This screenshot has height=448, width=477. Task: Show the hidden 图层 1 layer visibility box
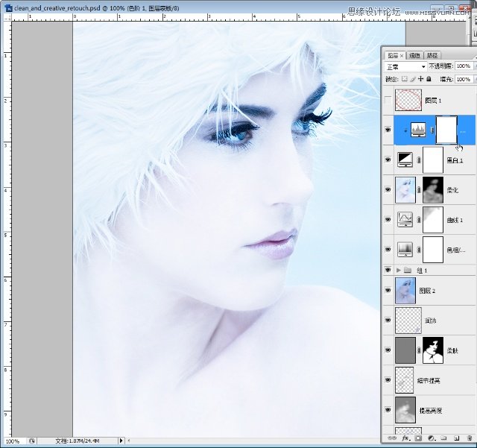(x=388, y=100)
